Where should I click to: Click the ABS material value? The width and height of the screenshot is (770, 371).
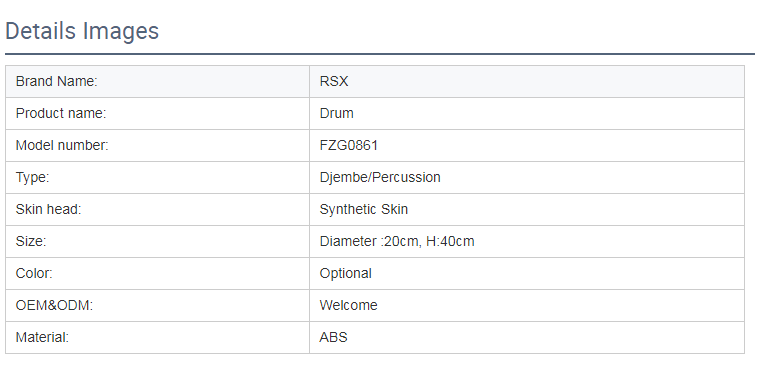pyautogui.click(x=333, y=338)
